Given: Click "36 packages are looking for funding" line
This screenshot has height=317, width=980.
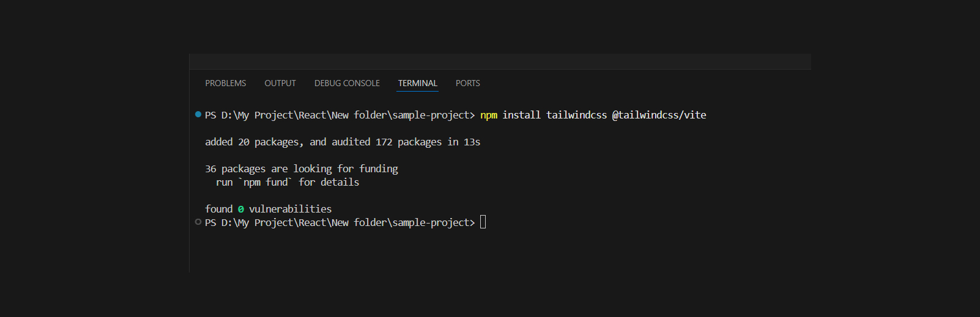Looking at the screenshot, I should tap(301, 169).
